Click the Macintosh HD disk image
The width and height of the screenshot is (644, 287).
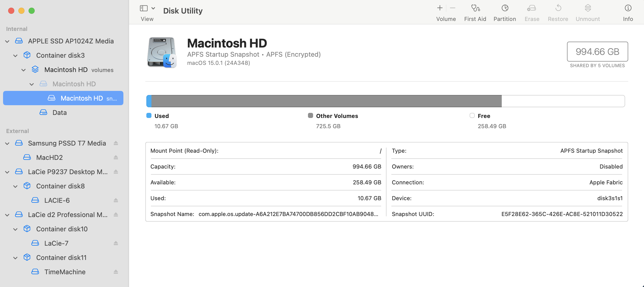pos(162,52)
